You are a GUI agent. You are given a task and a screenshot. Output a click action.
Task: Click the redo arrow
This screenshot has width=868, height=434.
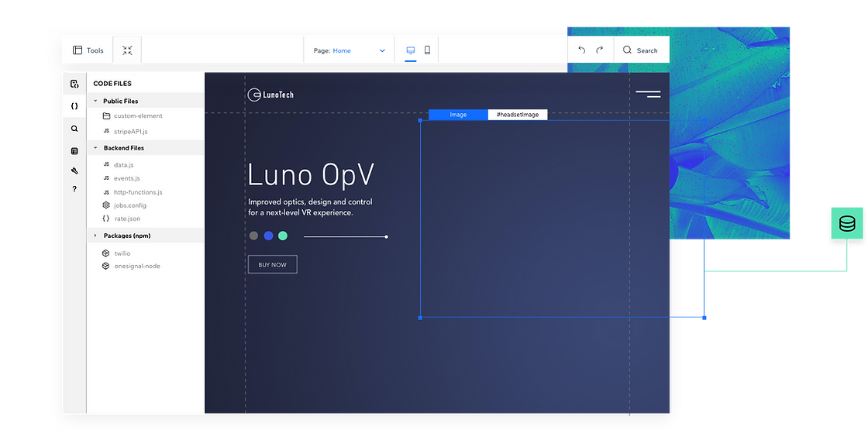(x=600, y=50)
